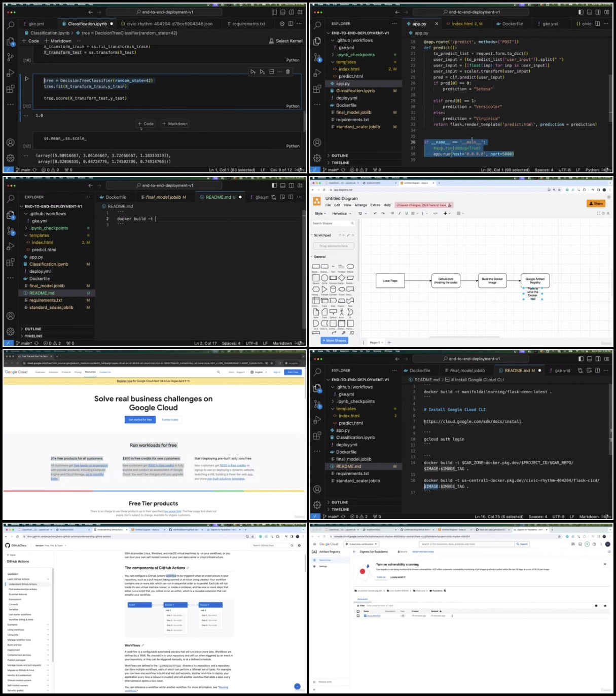
Task: Click Get started for free on Google Cloud page
Action: pyautogui.click(x=140, y=420)
